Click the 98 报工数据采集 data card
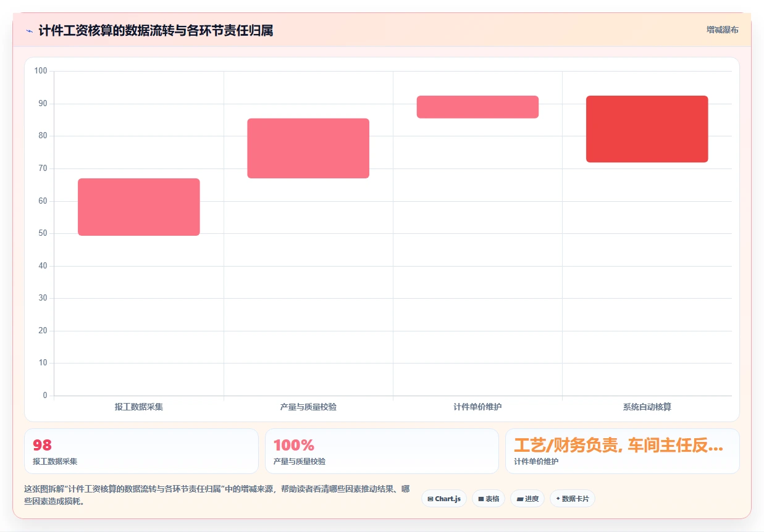 (141, 451)
